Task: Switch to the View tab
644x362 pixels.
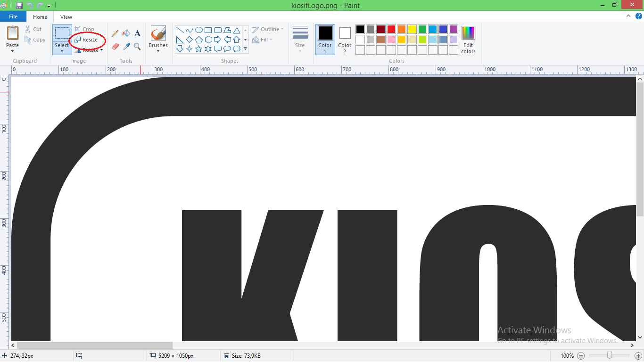Action: click(66, 17)
